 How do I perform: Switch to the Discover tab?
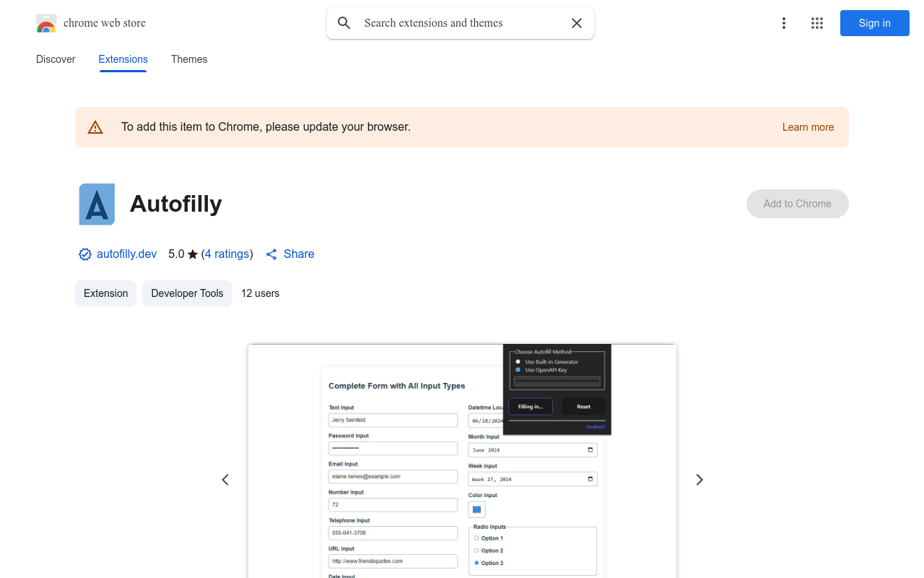pyautogui.click(x=56, y=59)
